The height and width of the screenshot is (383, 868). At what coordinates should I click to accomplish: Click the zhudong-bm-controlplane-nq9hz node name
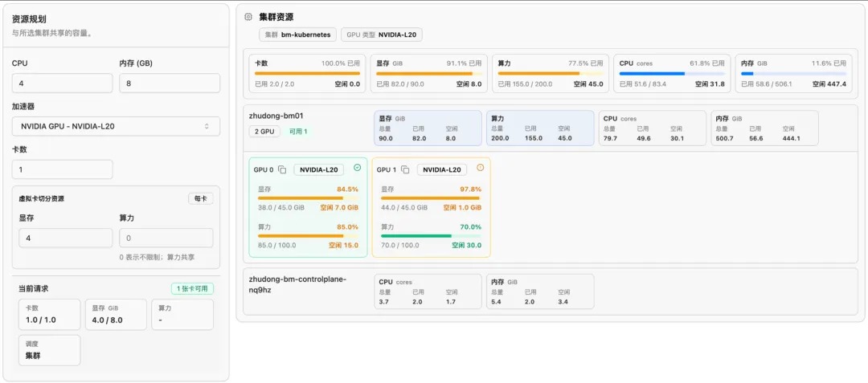[x=298, y=284]
